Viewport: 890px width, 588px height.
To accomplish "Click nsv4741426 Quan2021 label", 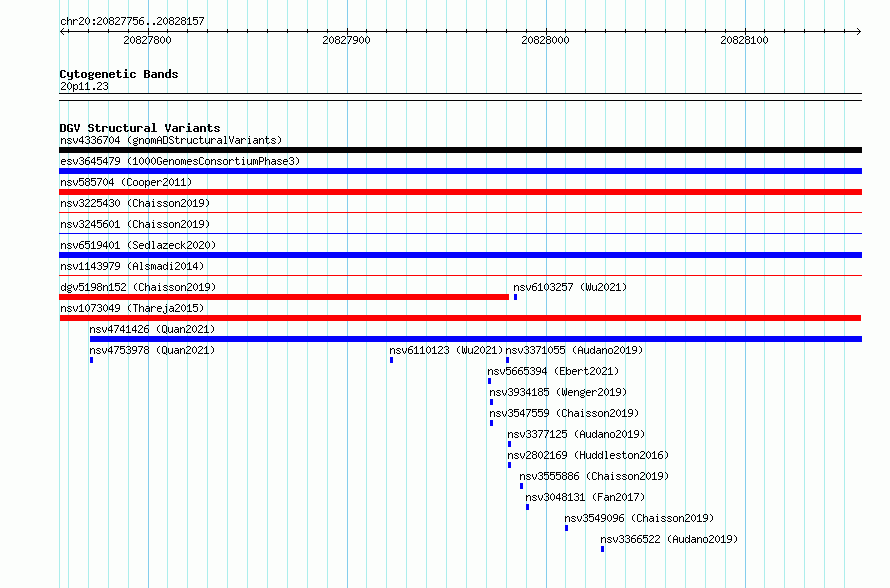I will (152, 329).
